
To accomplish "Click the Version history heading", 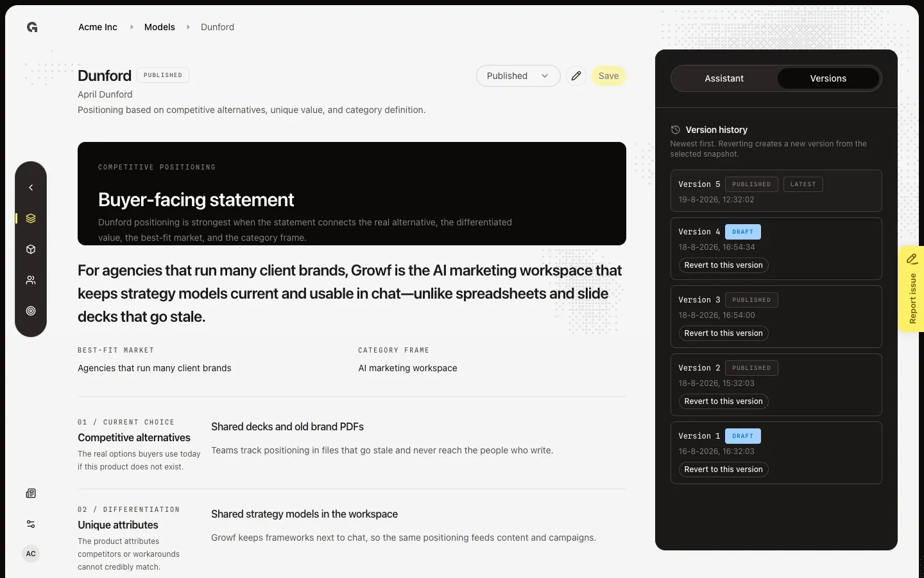I will tap(717, 130).
